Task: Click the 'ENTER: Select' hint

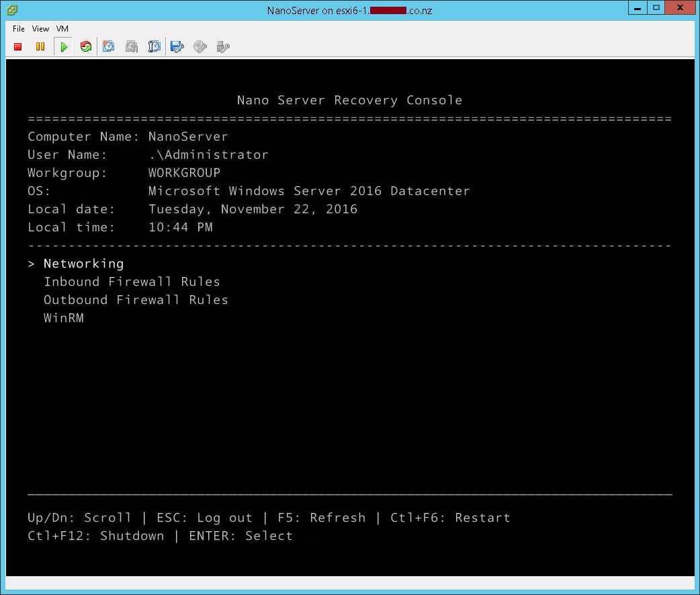Action: (240, 536)
